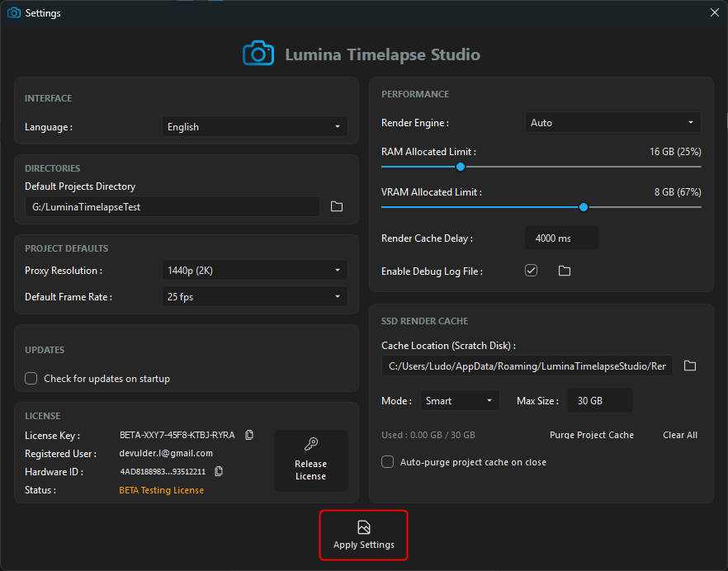Click Clear All cache
This screenshot has width=728, height=571.
pyautogui.click(x=680, y=435)
